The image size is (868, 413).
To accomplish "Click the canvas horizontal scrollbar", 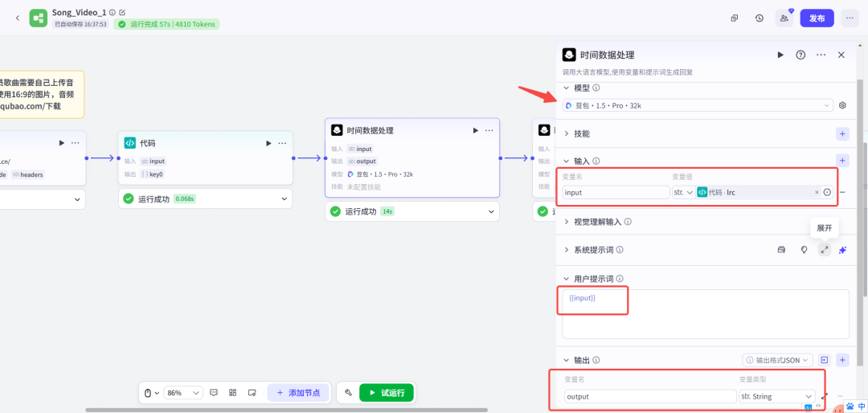I will tap(286, 411).
